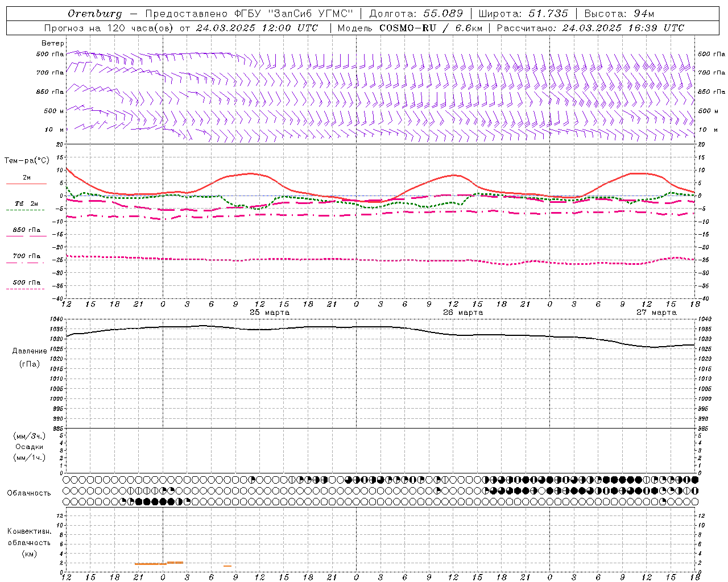Click the 10 м wind level label at right
The image size is (728, 582).
click(708, 130)
